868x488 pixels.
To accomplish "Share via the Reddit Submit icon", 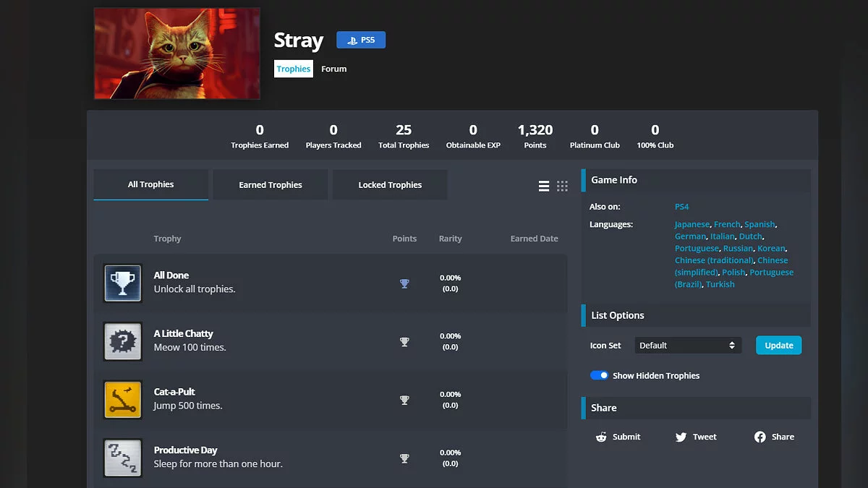I will point(601,437).
